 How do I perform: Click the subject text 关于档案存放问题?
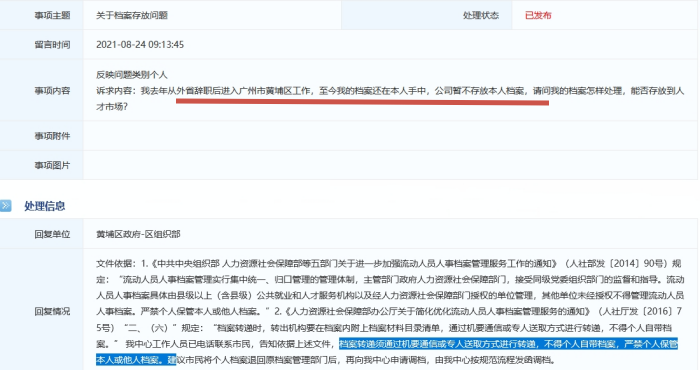tap(132, 15)
